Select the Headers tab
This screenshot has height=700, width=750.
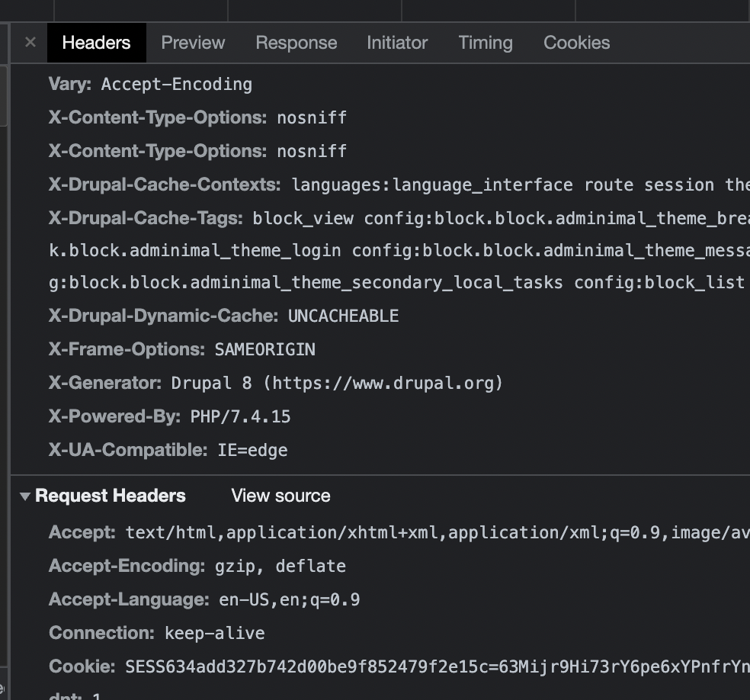click(96, 43)
